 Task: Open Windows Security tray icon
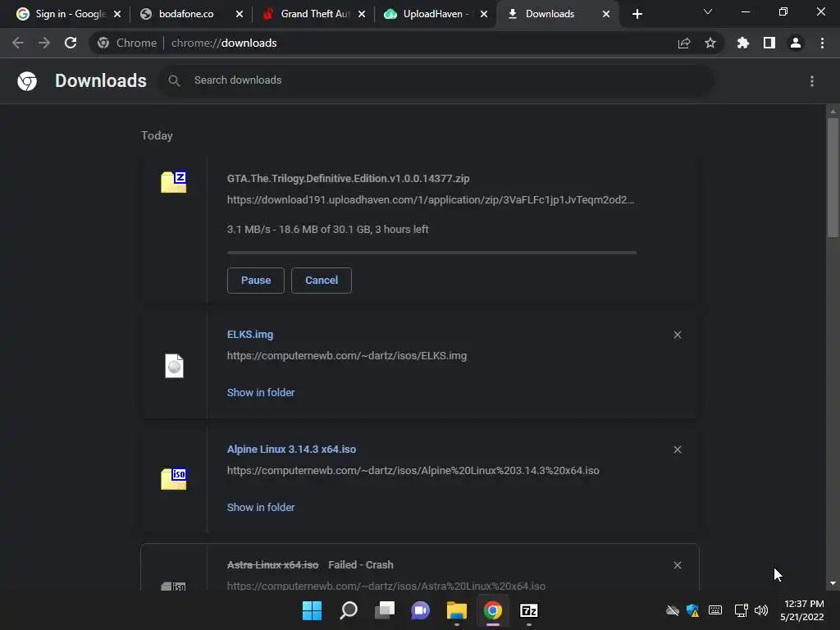692,610
